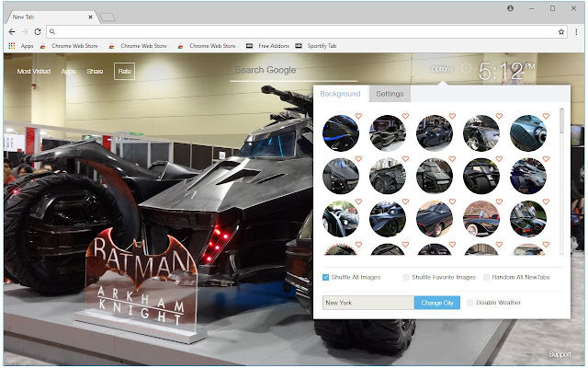Select the second thumbnail in the second row

point(388,176)
